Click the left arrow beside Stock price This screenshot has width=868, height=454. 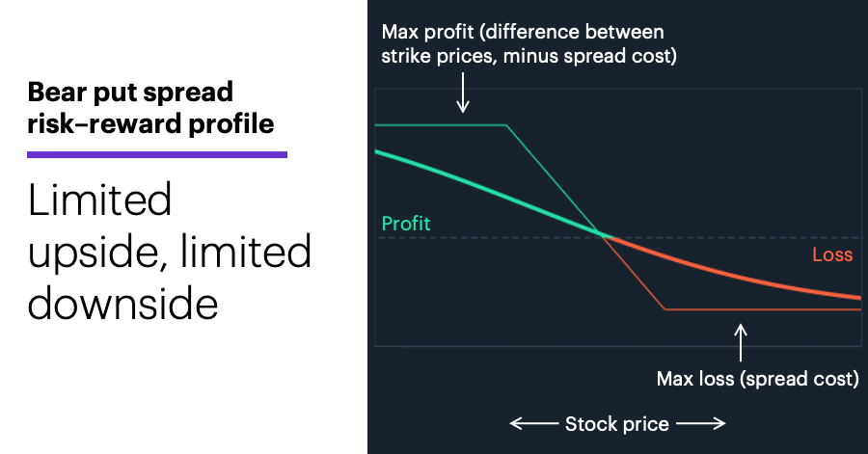(x=533, y=423)
